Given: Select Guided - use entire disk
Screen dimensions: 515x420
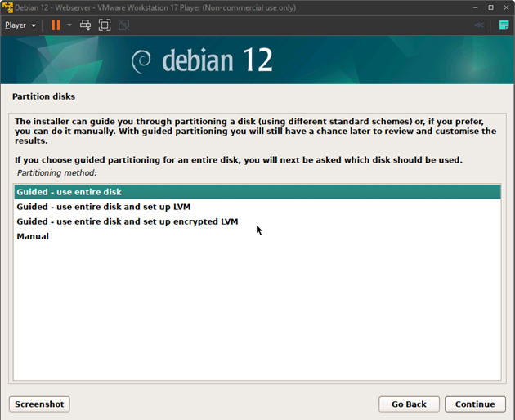Looking at the screenshot, I should pos(257,192).
